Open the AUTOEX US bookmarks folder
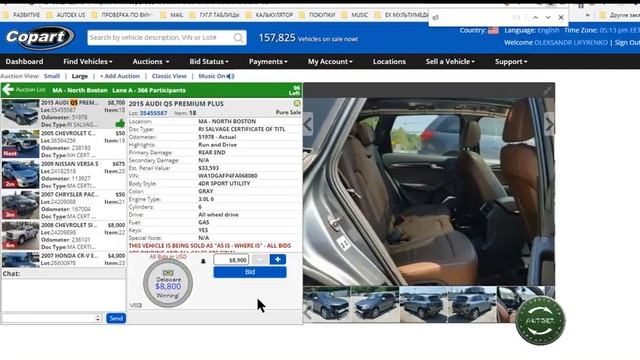The image size is (640, 360). coord(66,15)
